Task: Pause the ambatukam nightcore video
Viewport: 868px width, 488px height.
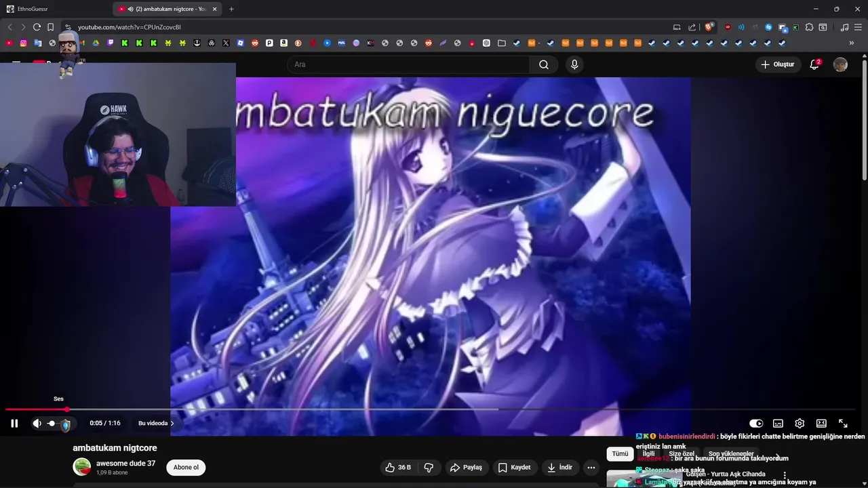Action: (x=14, y=423)
